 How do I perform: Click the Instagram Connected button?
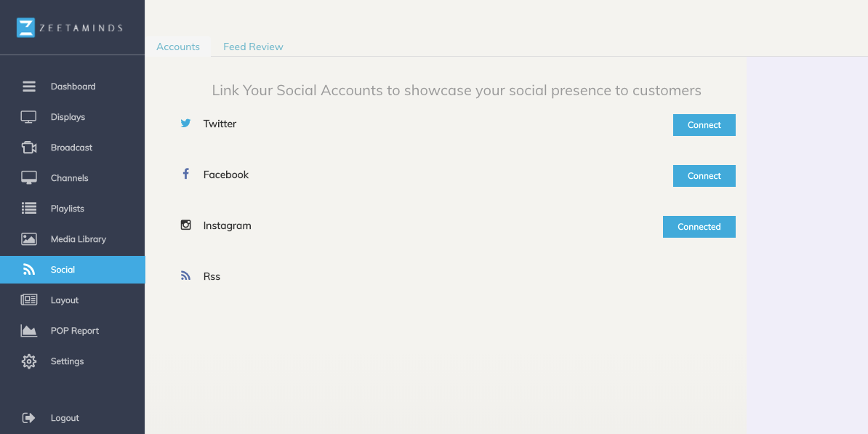coord(699,227)
